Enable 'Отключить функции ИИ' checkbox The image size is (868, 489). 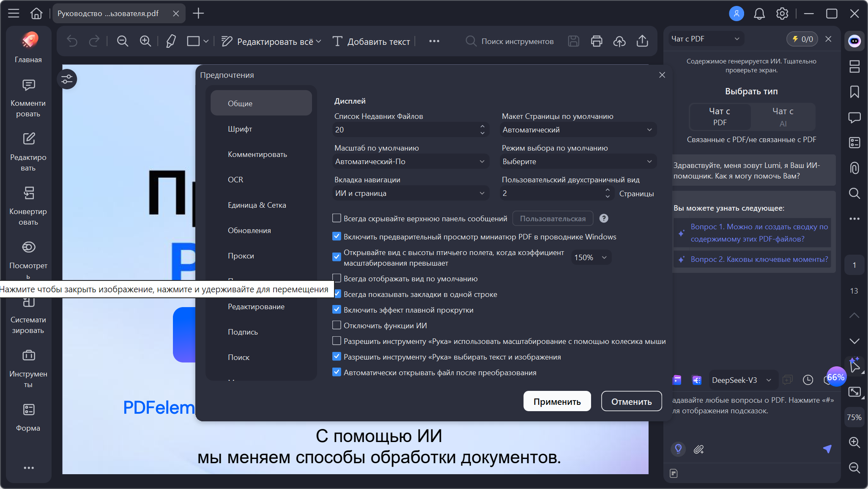(337, 325)
